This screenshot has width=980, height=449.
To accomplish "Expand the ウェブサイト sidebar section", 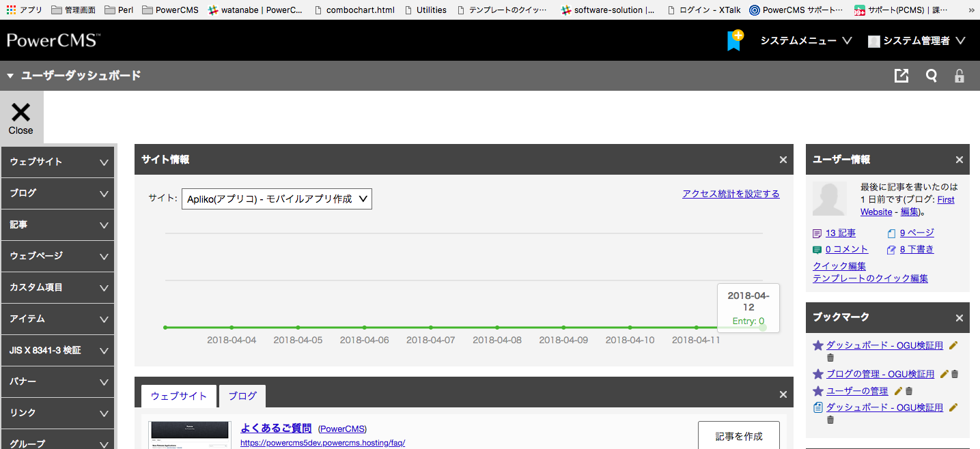I will click(57, 162).
